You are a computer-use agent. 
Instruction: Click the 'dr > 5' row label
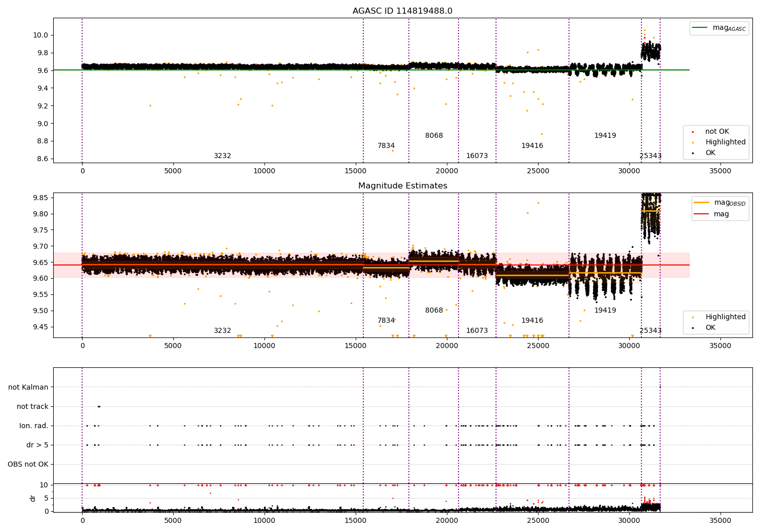pos(37,445)
